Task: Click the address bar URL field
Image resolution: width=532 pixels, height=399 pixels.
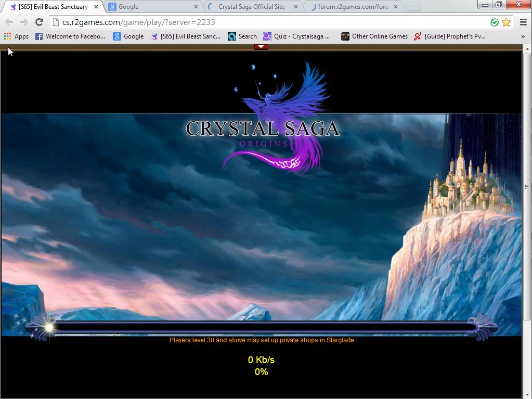Action: pos(260,22)
